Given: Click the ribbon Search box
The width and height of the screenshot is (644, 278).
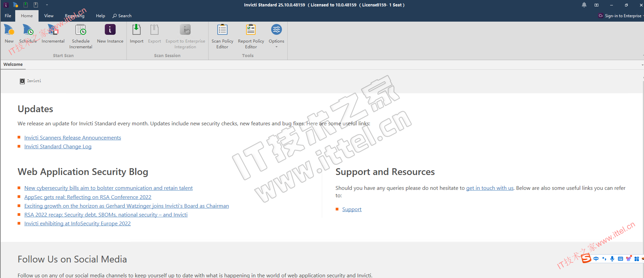Looking at the screenshot, I should [x=122, y=16].
